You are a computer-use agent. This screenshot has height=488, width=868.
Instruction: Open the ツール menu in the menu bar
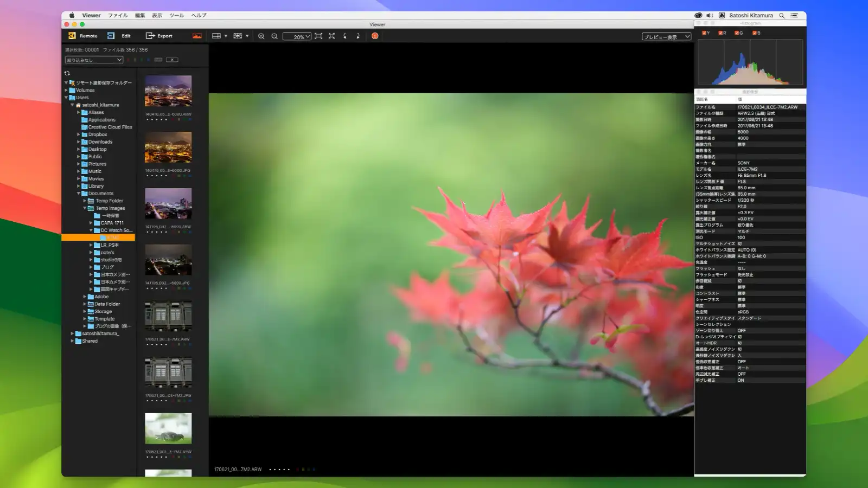pyautogui.click(x=176, y=15)
